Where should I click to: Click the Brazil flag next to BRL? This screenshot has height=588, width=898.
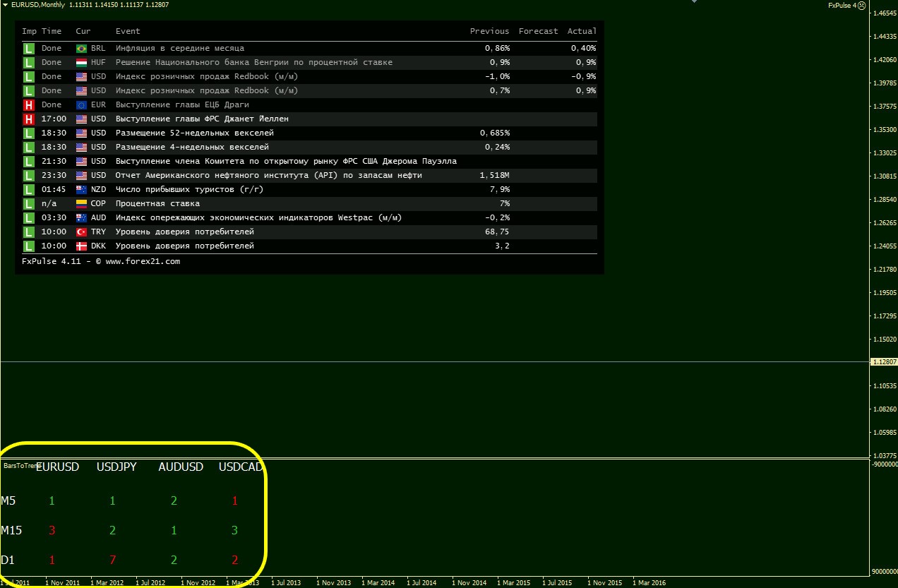[81, 49]
